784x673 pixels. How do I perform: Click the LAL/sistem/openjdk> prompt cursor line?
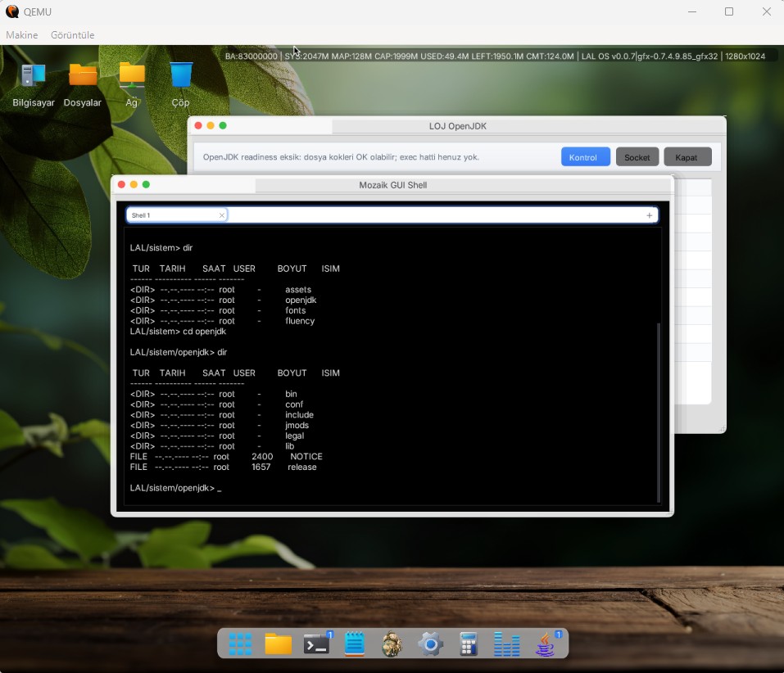pyautogui.click(x=175, y=488)
